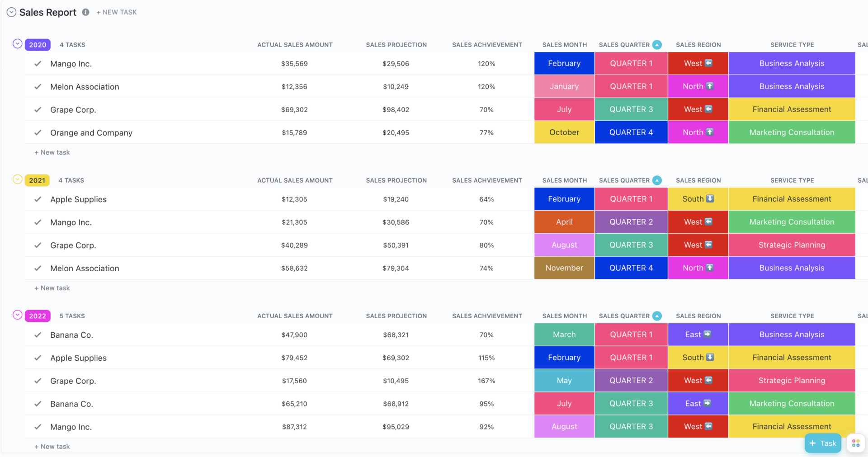The height and width of the screenshot is (457, 868).
Task: Click the + NEW TASK link at top
Action: click(117, 12)
